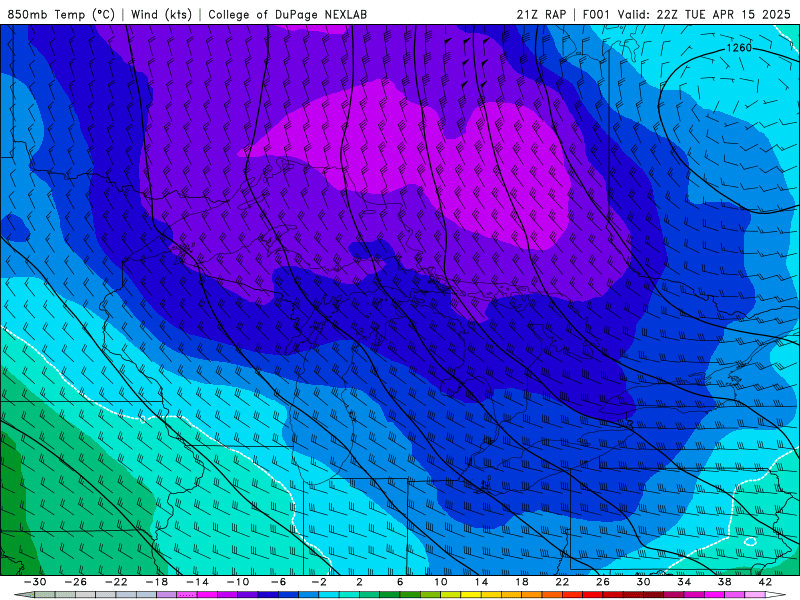Viewport: 800px width, 600px height.
Task: Click the 'F001' forecast hour label
Action: point(597,14)
